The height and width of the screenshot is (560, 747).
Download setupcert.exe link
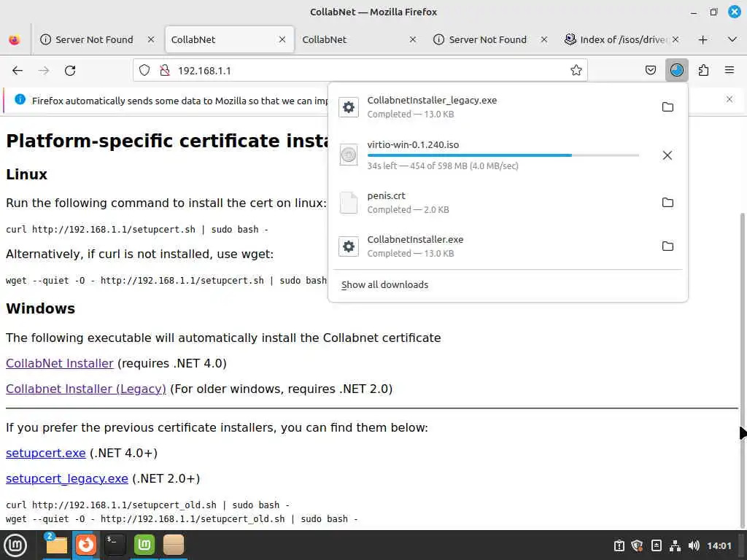click(46, 453)
